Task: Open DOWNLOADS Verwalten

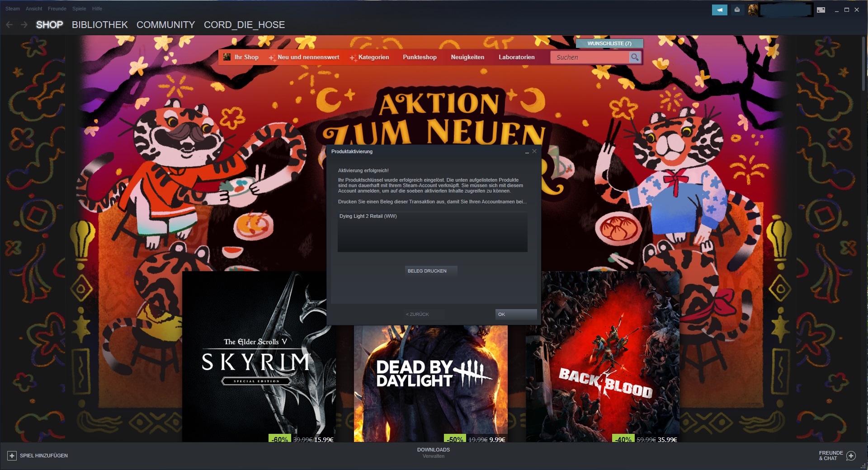Action: (x=434, y=453)
